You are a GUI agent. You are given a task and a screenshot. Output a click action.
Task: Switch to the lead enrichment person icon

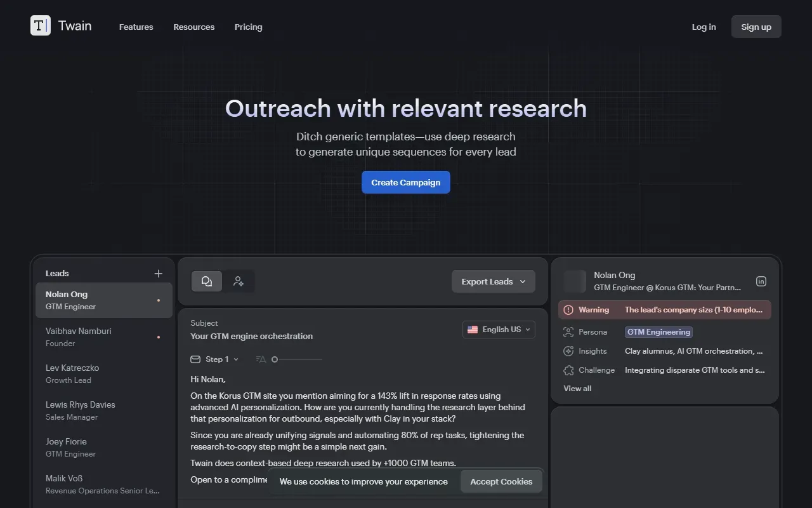(239, 281)
